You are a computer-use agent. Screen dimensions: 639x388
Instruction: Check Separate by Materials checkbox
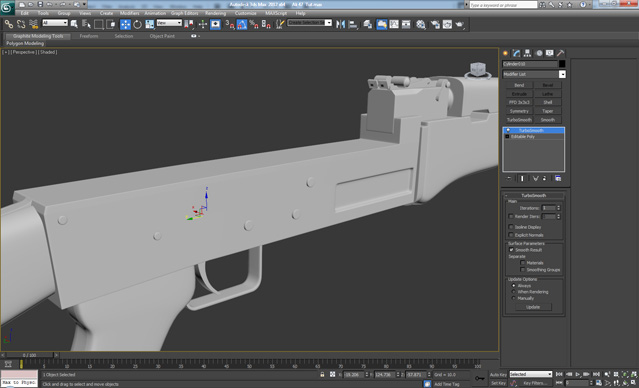click(522, 263)
